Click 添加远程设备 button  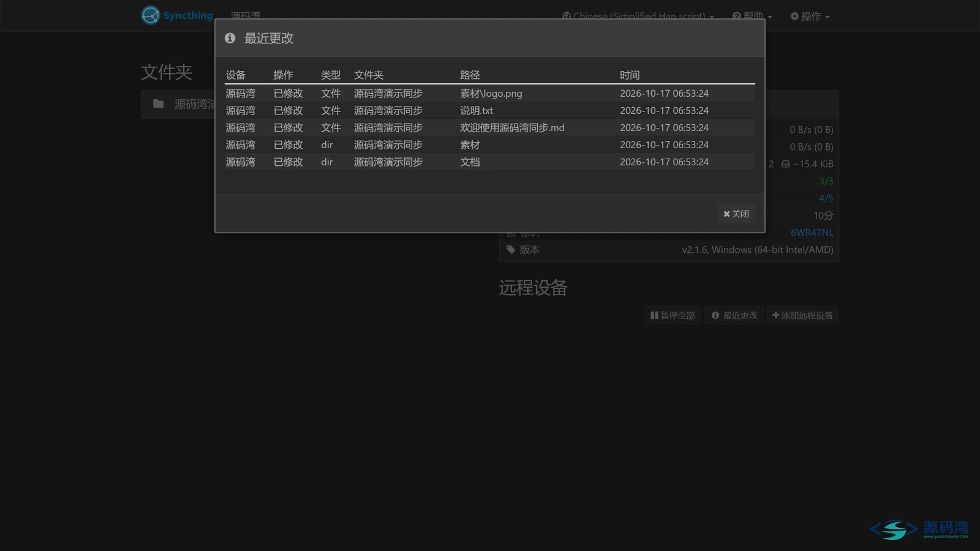pos(802,315)
